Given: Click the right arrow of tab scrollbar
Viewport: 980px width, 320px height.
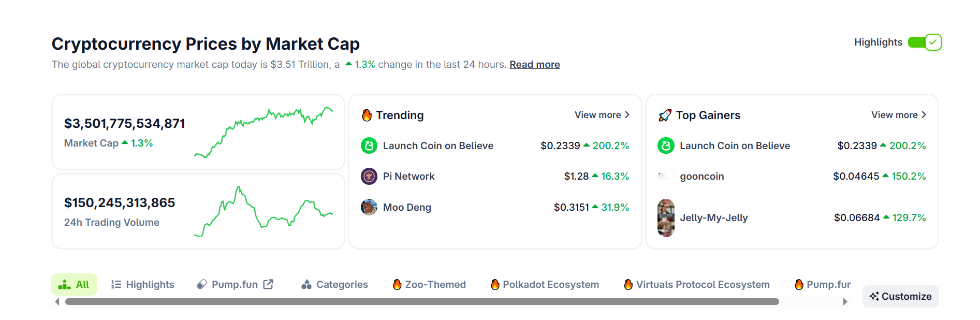Looking at the screenshot, I should pyautogui.click(x=845, y=302).
